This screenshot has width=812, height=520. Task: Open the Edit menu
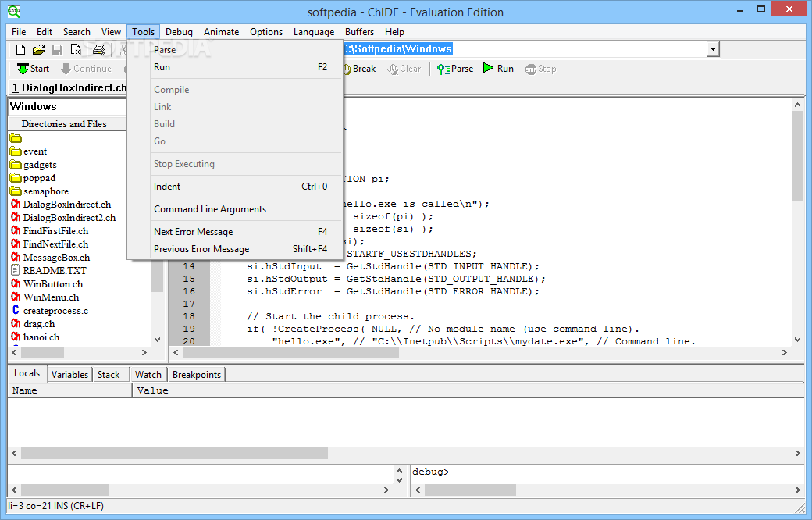pyautogui.click(x=45, y=32)
